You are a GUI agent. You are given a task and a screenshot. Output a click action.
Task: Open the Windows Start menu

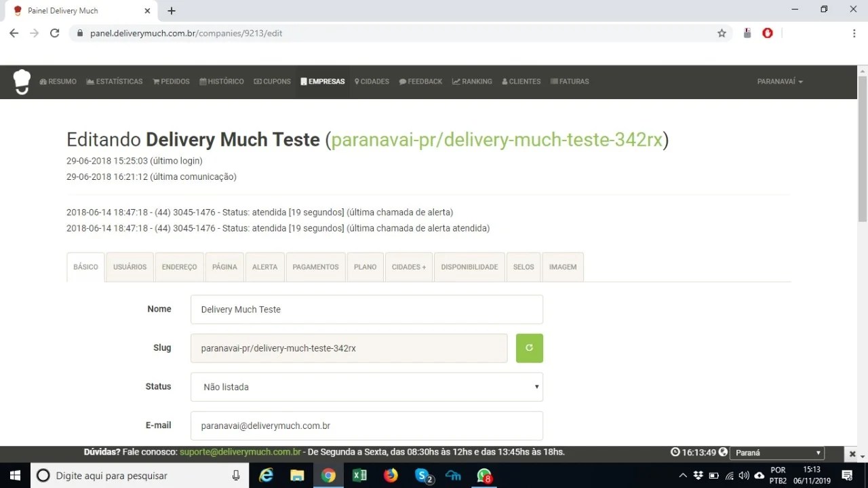pyautogui.click(x=15, y=475)
